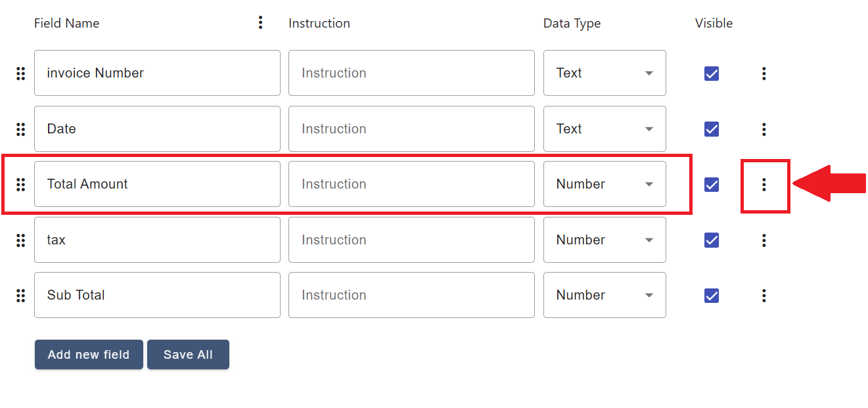The width and height of the screenshot is (868, 408).
Task: Click the Data Type column header
Action: [x=572, y=23]
